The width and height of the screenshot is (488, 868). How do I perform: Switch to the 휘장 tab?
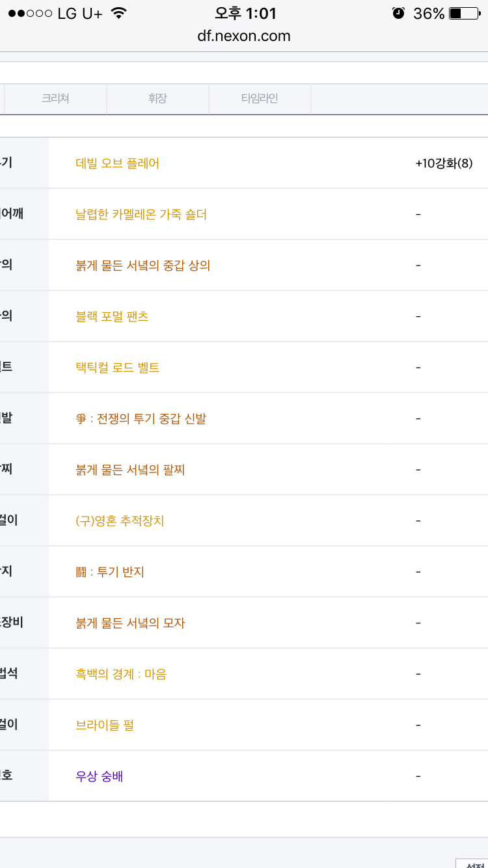point(157,99)
